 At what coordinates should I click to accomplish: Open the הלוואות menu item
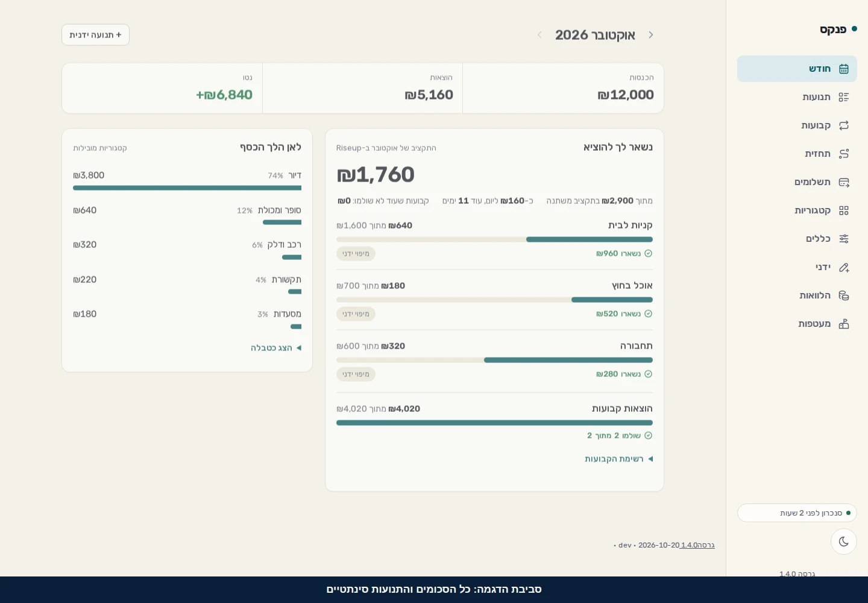point(797,295)
